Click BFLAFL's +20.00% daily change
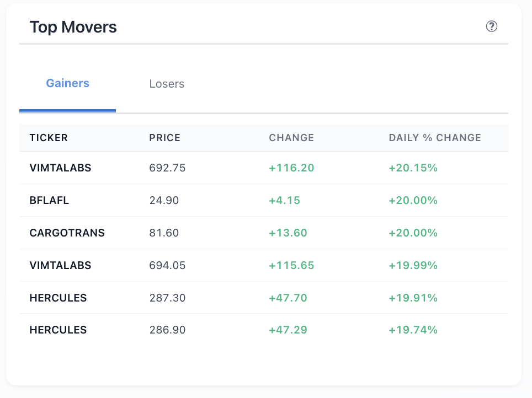The width and height of the screenshot is (532, 398). pyautogui.click(x=413, y=200)
